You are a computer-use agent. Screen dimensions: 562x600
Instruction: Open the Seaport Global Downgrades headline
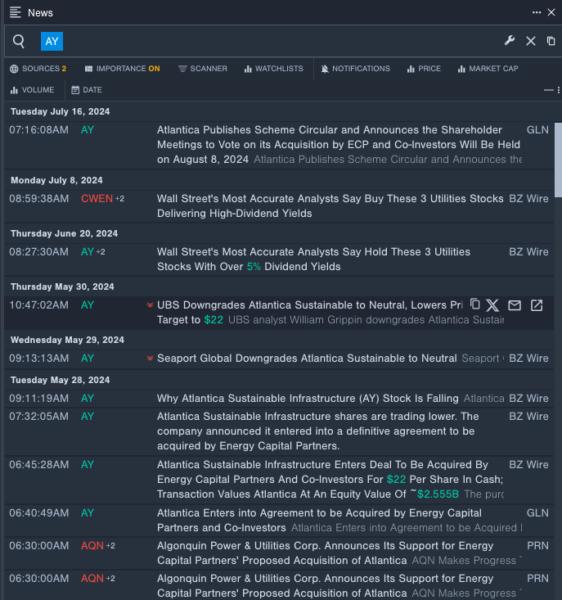307,359
